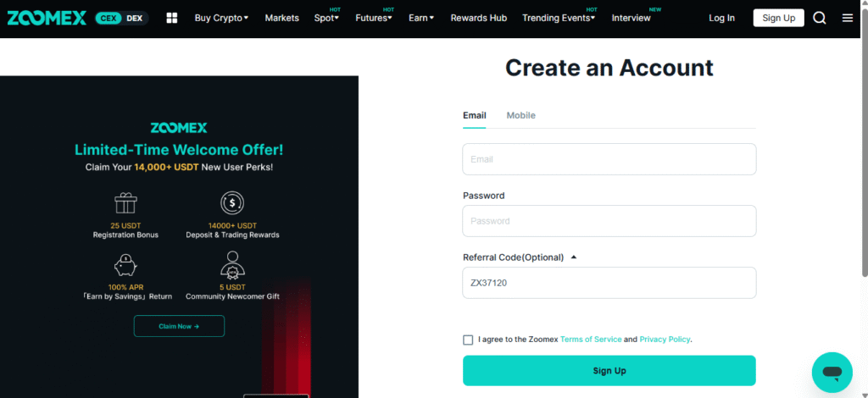Click the Zoomex logo in header
The height and width of the screenshot is (398, 868).
47,19
